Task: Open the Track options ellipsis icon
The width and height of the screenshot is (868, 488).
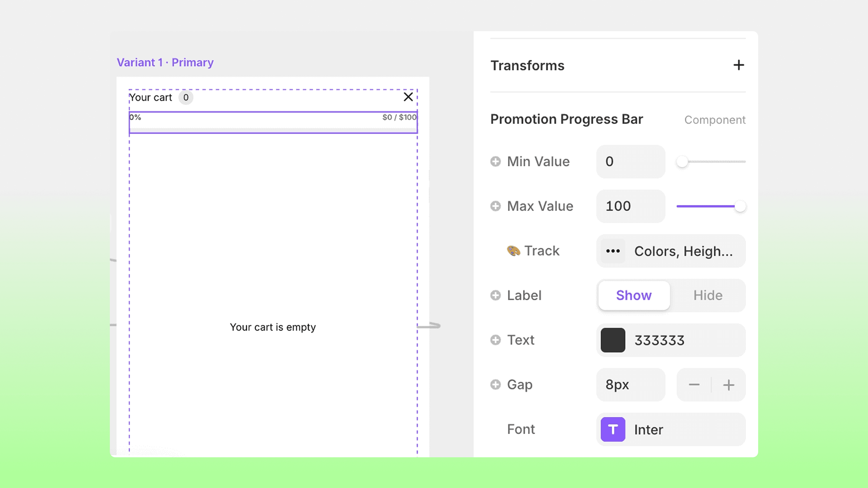Action: coord(613,251)
